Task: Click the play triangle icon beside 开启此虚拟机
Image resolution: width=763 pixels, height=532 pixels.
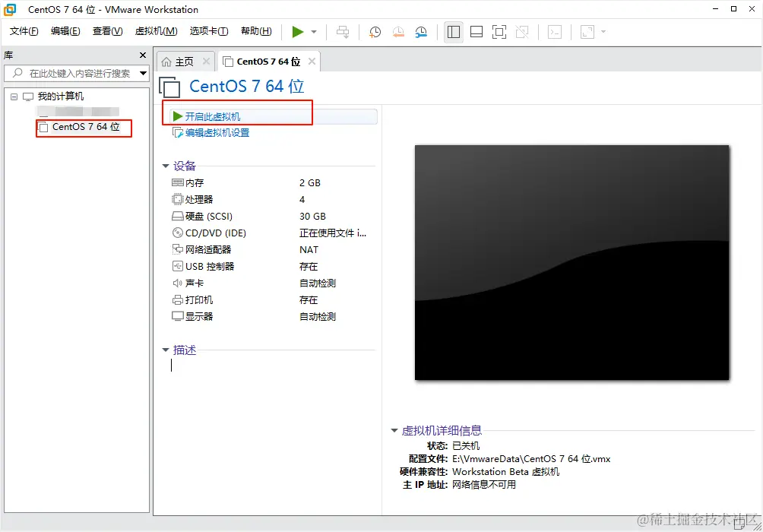Action: [x=178, y=117]
